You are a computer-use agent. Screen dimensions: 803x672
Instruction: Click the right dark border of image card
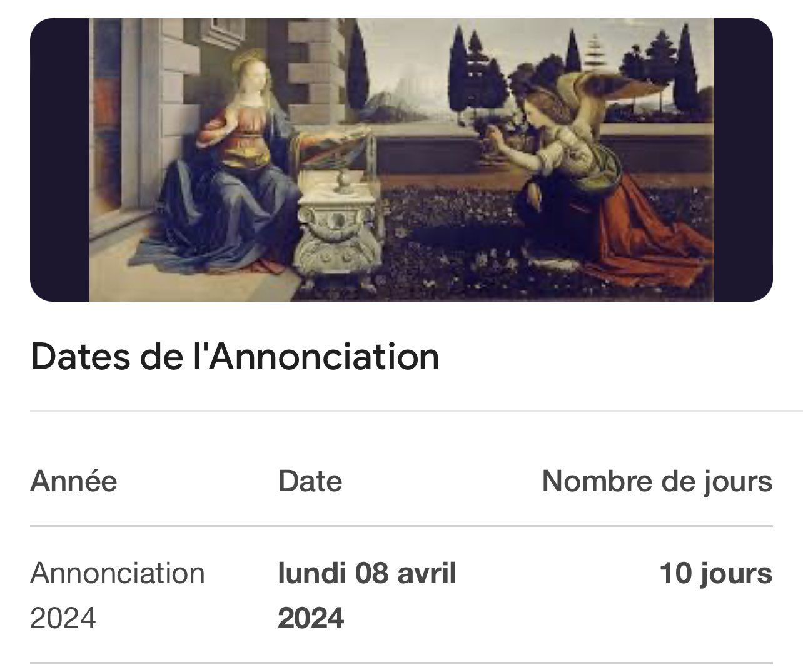coord(744,160)
